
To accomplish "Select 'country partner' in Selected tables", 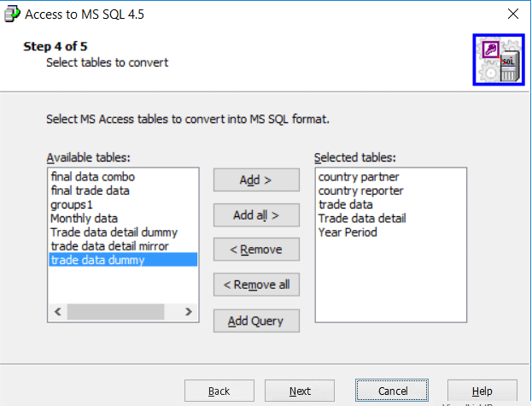I will 390,177.
